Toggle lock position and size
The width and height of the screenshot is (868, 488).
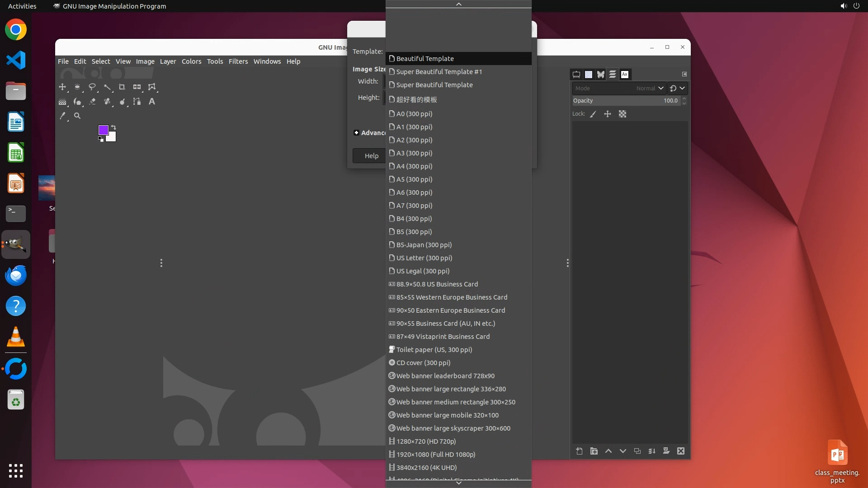pos(608,114)
